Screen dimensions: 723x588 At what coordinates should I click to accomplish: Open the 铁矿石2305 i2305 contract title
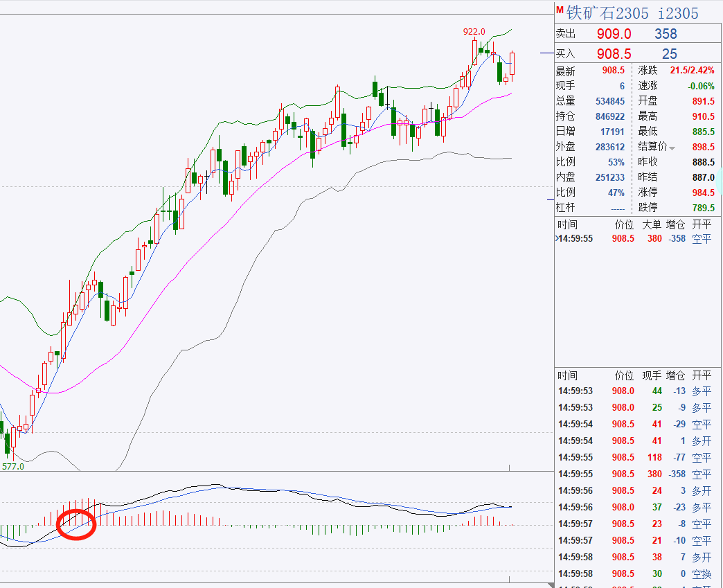pos(632,13)
